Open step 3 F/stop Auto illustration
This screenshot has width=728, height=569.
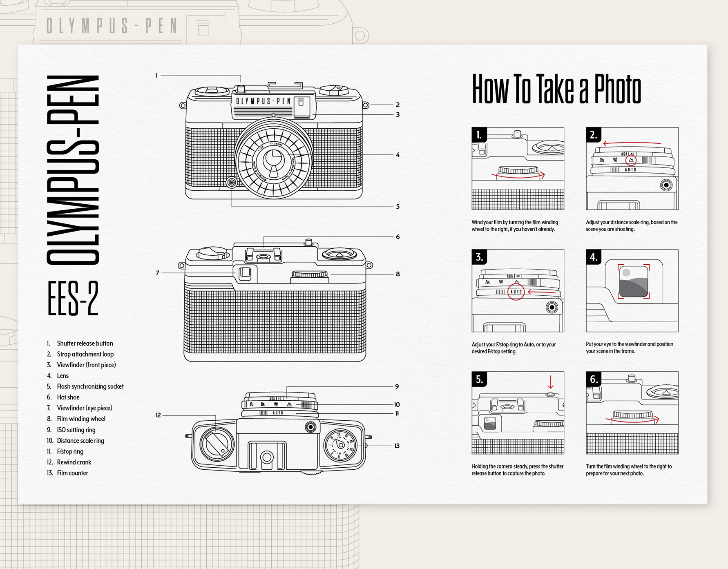pyautogui.click(x=518, y=290)
